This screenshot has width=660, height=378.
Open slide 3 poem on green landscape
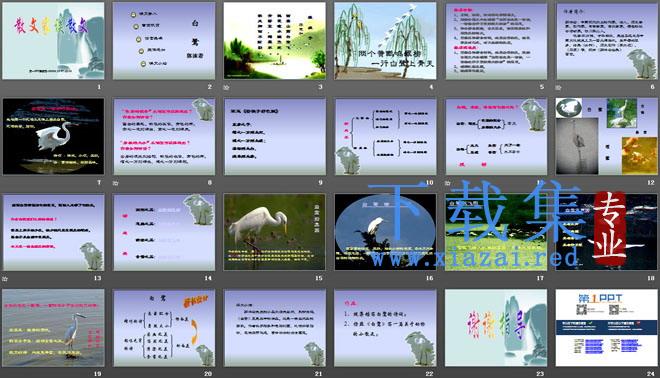coord(274,41)
